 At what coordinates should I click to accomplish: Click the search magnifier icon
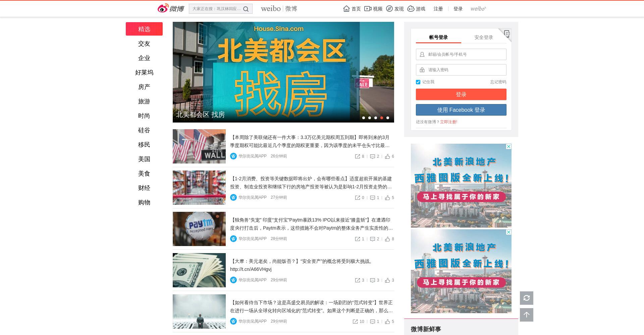click(246, 9)
